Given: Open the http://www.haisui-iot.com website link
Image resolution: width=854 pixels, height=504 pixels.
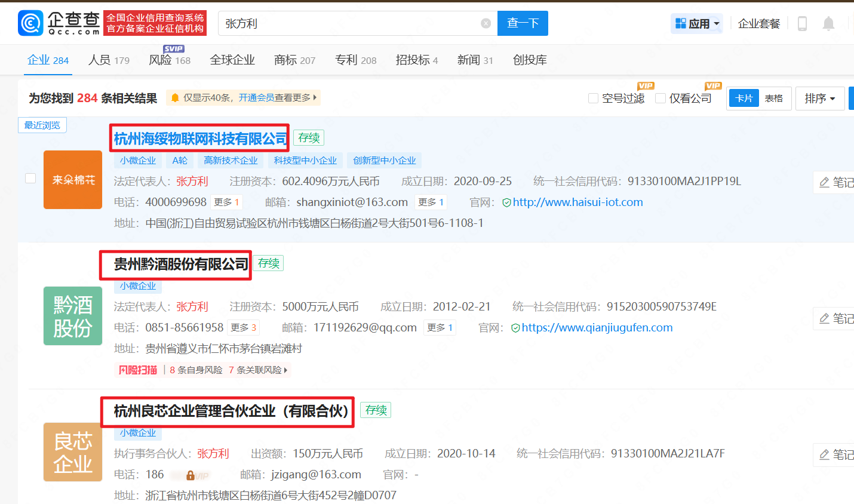Looking at the screenshot, I should [x=577, y=202].
